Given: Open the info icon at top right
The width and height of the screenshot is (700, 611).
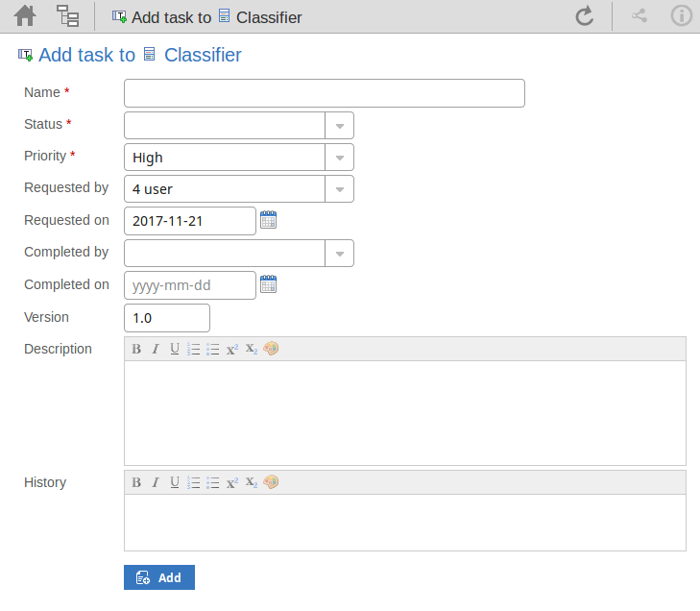Looking at the screenshot, I should point(681,16).
